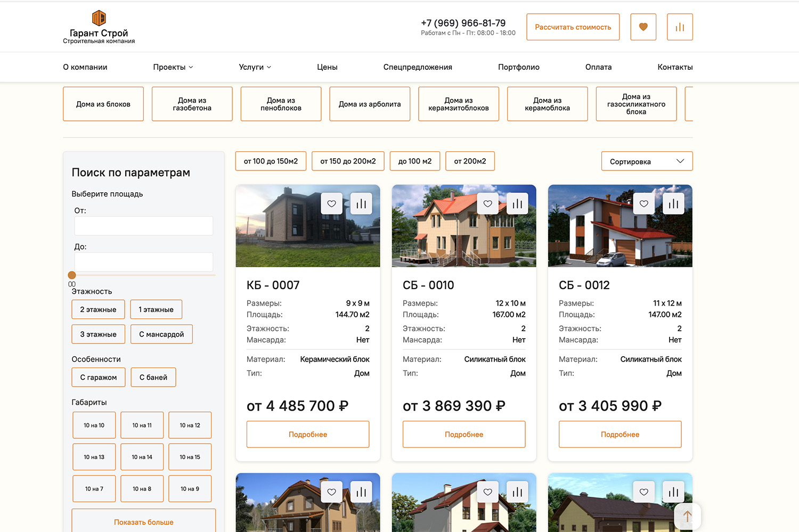Open favorites via header heart icon
The width and height of the screenshot is (799, 532).
tap(643, 27)
